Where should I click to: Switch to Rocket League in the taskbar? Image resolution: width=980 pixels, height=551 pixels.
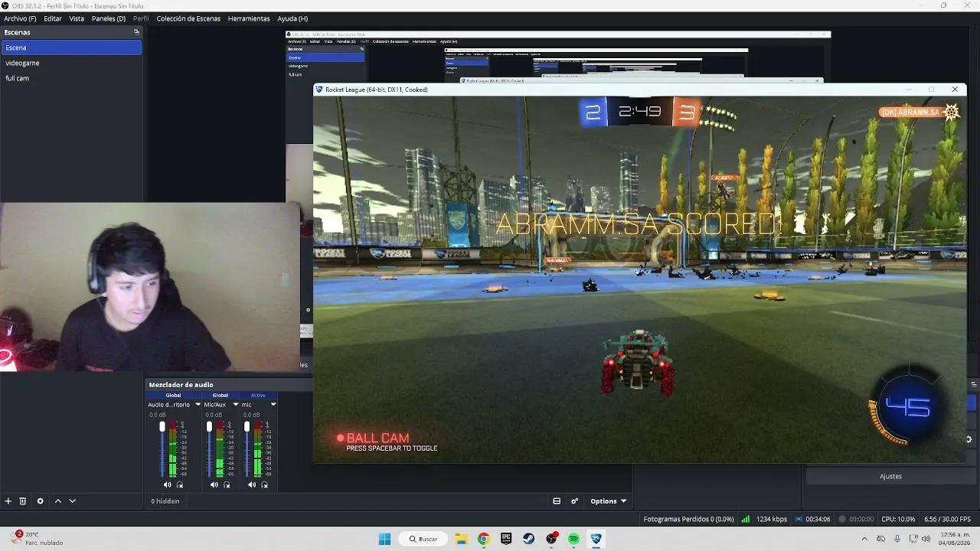pyautogui.click(x=596, y=539)
